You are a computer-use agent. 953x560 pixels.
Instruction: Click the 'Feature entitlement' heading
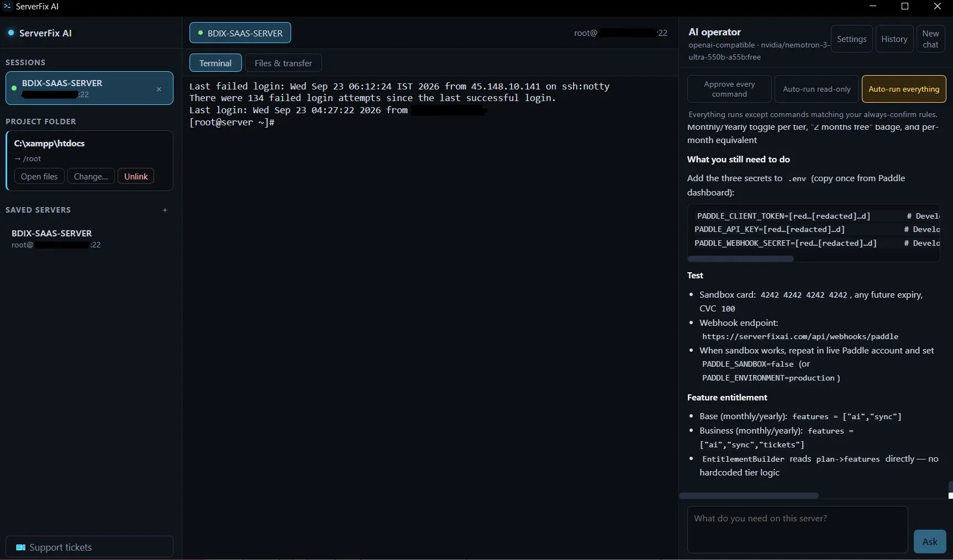727,397
